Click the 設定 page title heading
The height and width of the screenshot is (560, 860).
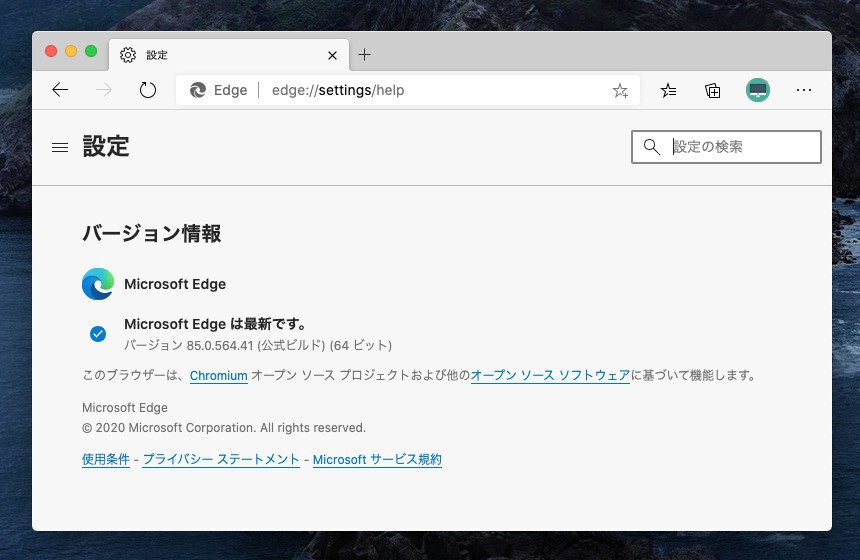click(106, 146)
